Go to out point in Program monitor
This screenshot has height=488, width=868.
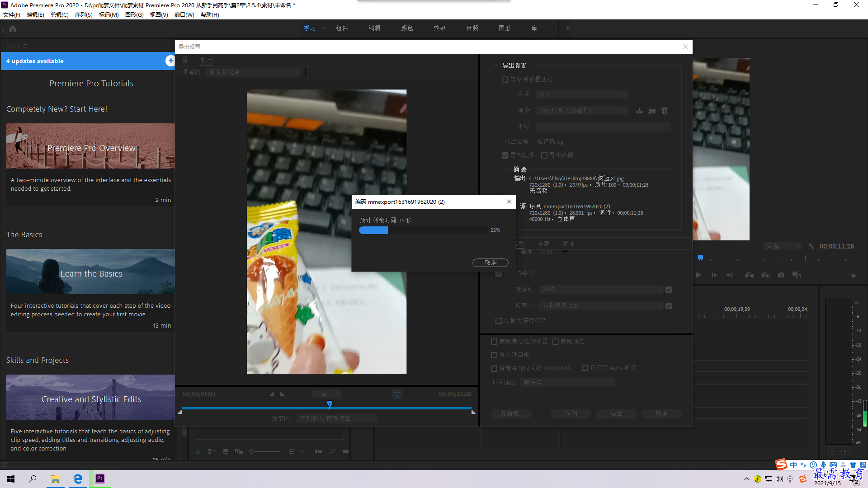pos(730,275)
